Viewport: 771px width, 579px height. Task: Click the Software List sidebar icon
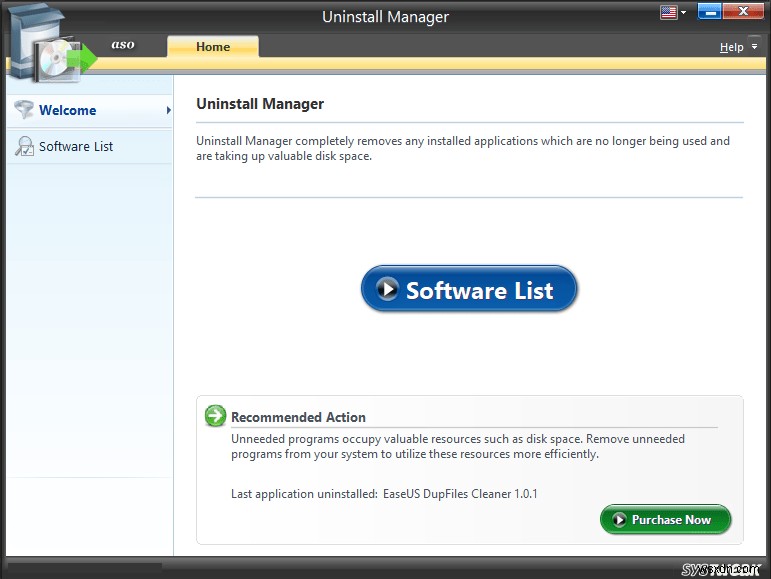coord(24,146)
